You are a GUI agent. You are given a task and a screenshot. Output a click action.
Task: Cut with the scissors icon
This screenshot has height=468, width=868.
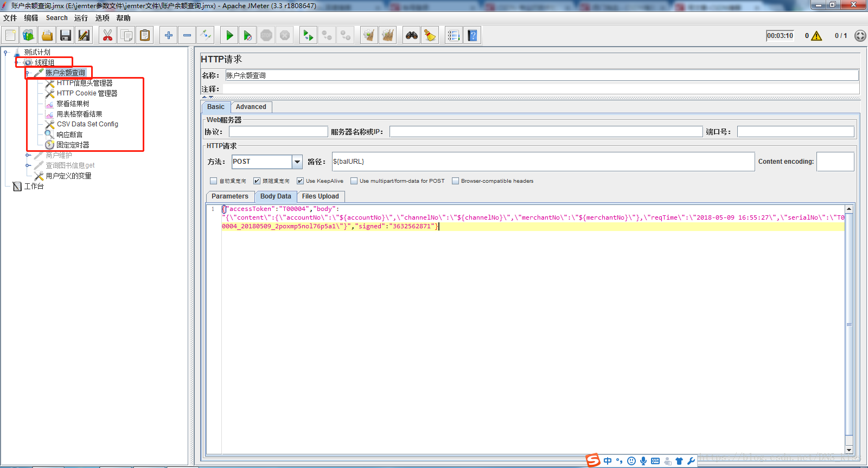(x=107, y=35)
